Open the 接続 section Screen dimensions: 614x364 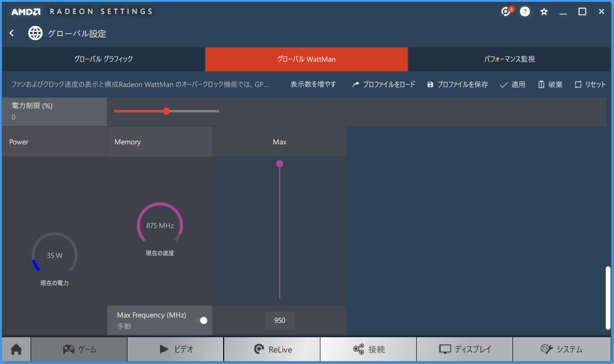coord(368,349)
